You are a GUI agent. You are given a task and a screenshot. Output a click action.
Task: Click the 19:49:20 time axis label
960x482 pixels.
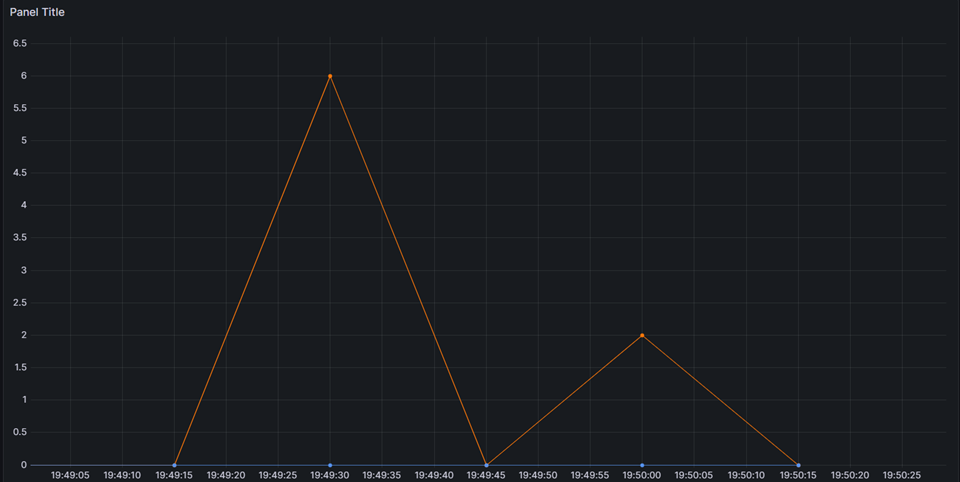pos(226,475)
